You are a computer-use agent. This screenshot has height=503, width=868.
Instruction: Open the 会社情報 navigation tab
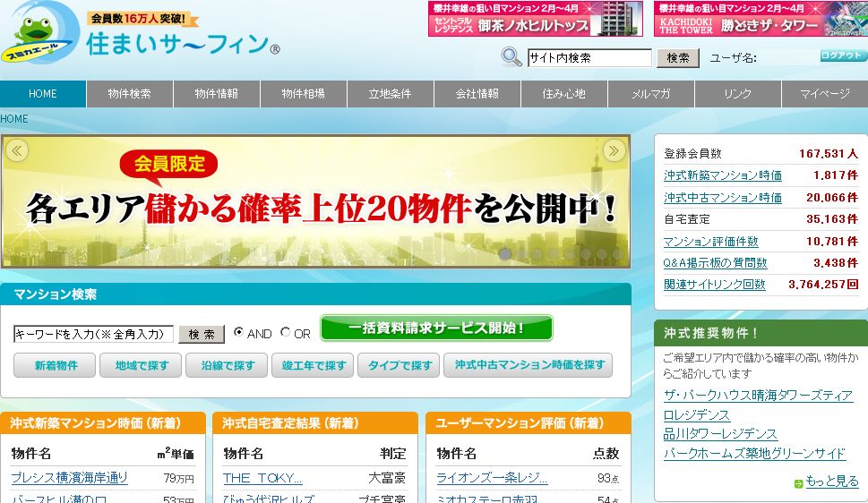click(x=477, y=94)
